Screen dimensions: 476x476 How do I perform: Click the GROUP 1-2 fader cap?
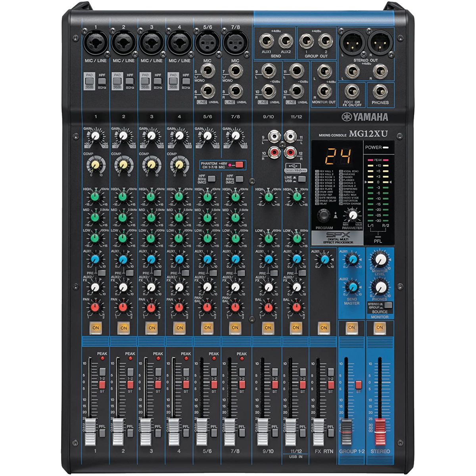click(347, 432)
